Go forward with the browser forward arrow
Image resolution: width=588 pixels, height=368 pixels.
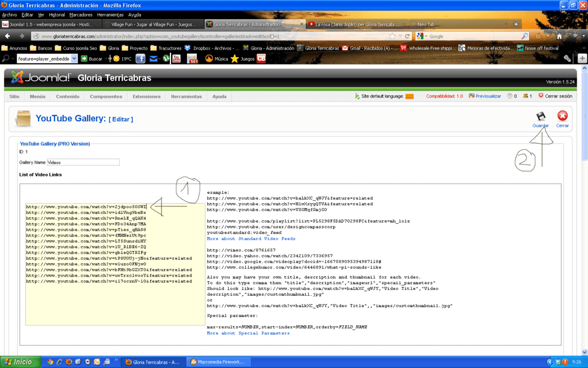tap(21, 36)
